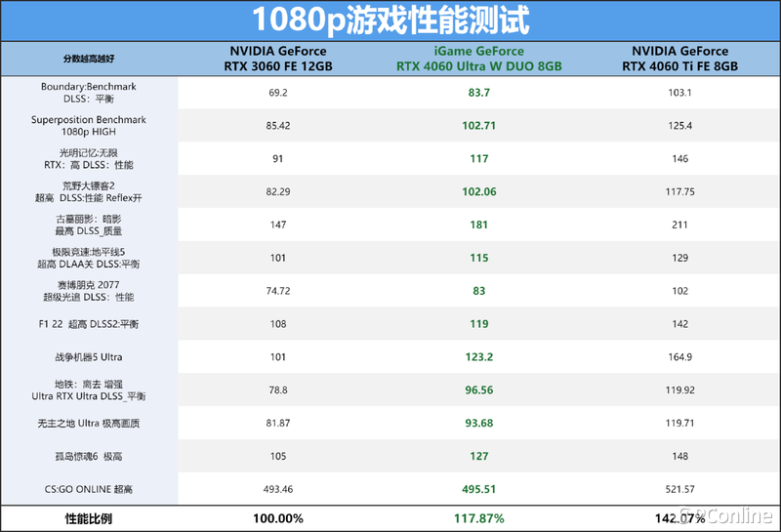Click the green value 117

478,159
